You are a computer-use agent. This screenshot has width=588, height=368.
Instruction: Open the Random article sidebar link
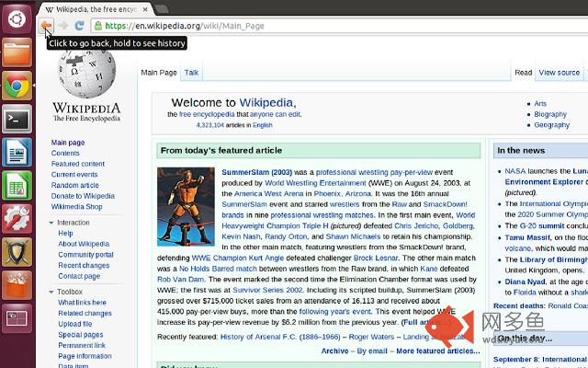click(75, 185)
